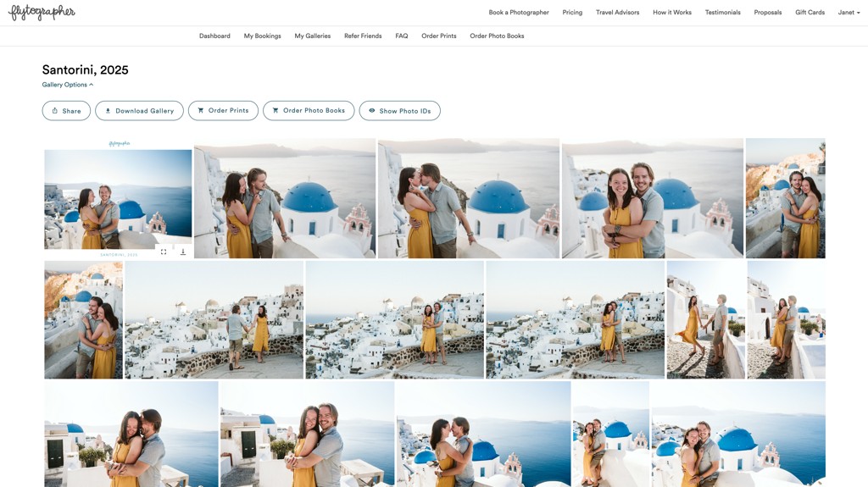Open How it Works page
This screenshot has height=487, width=868.
672,12
